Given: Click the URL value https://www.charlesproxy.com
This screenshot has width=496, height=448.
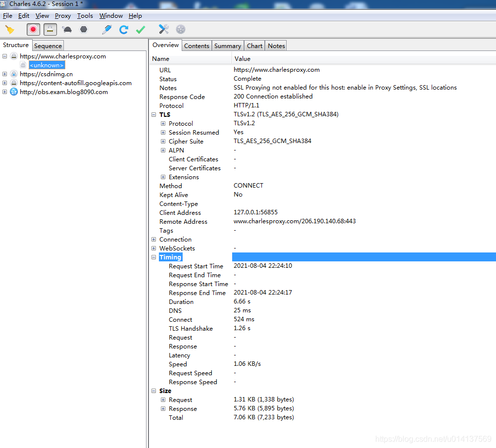Looking at the screenshot, I should click(x=277, y=70).
